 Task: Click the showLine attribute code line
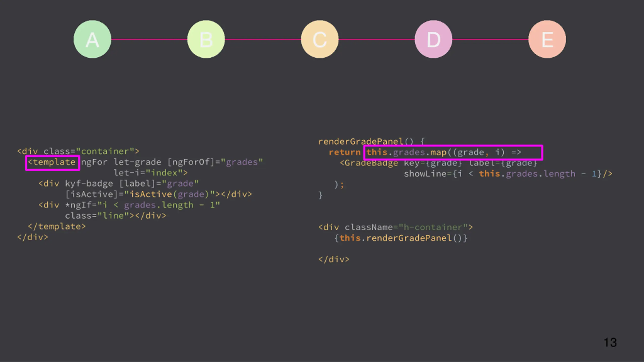click(508, 174)
